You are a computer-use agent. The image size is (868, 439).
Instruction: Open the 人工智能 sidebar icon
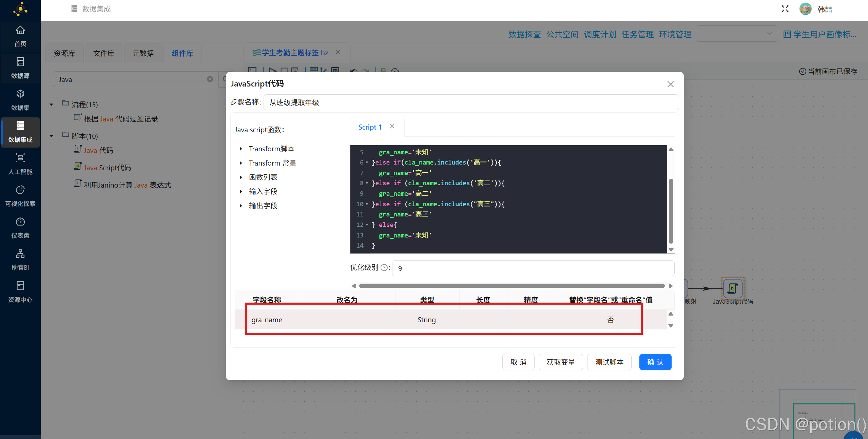click(20, 158)
